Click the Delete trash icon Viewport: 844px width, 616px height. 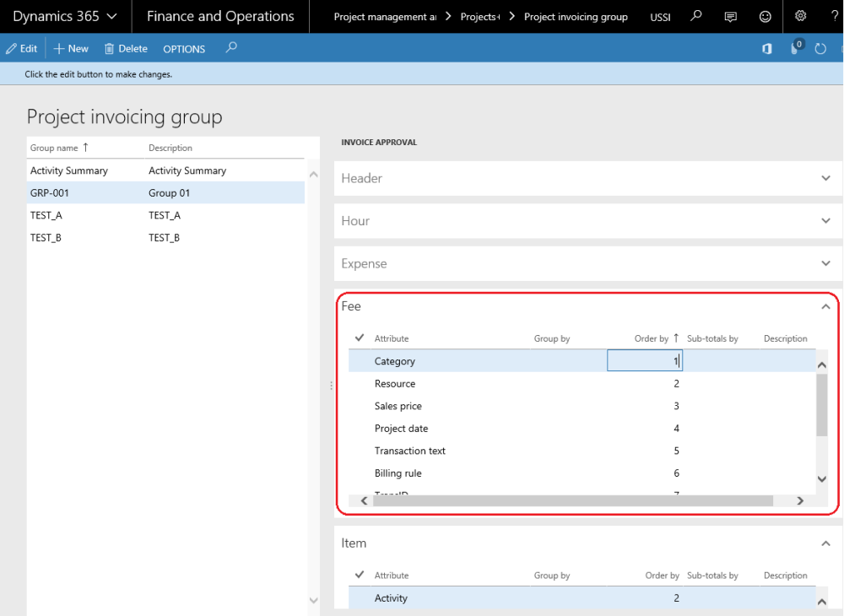pyautogui.click(x=111, y=48)
